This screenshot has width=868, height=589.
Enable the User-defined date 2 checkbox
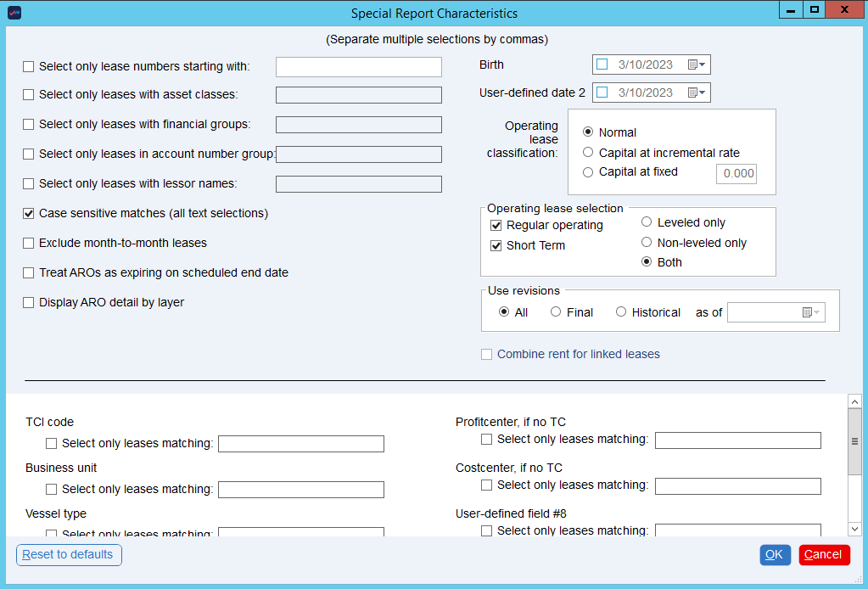[x=602, y=93]
